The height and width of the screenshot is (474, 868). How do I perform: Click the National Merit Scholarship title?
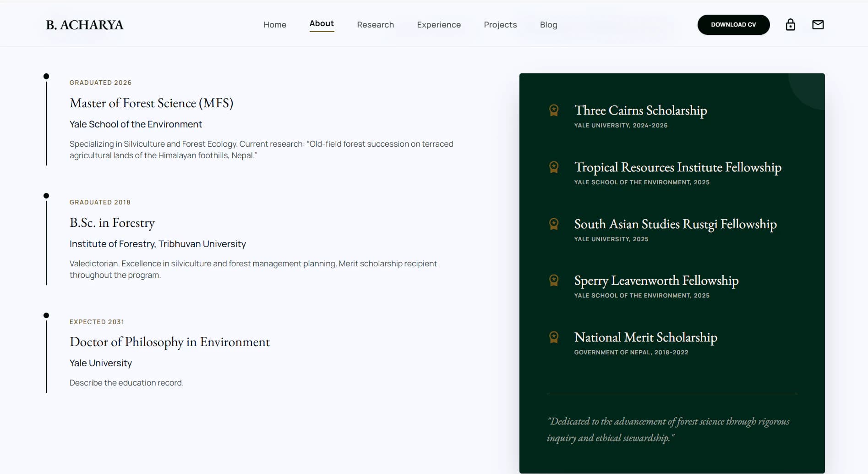[646, 337]
